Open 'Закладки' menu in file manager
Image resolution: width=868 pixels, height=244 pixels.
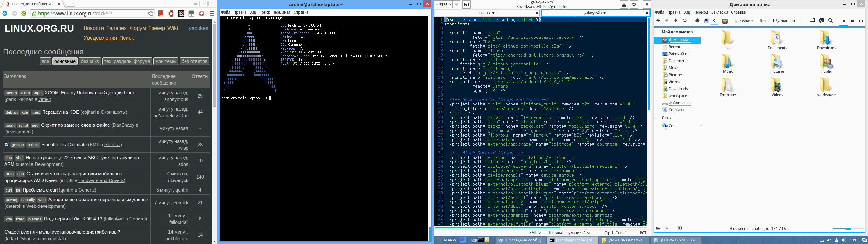click(x=719, y=12)
